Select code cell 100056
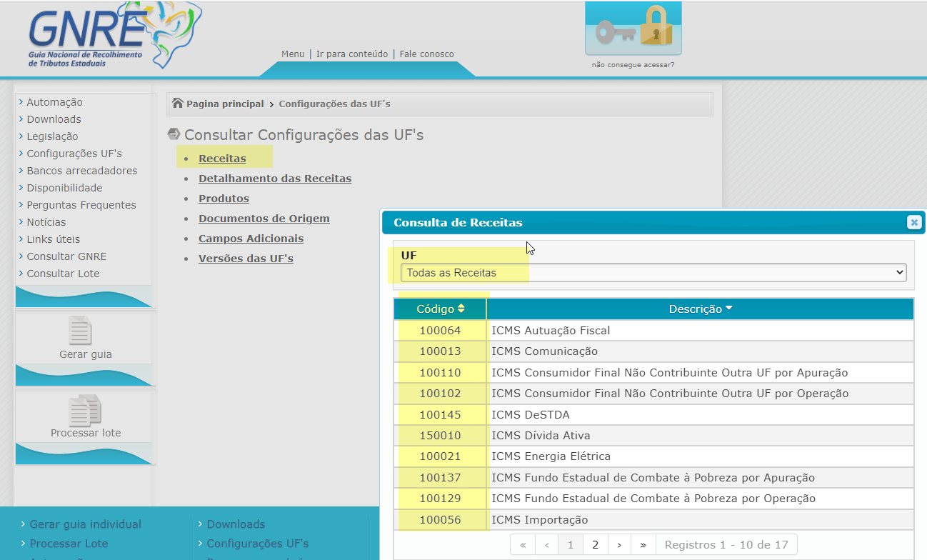Screen dimensions: 927x560 pos(440,520)
